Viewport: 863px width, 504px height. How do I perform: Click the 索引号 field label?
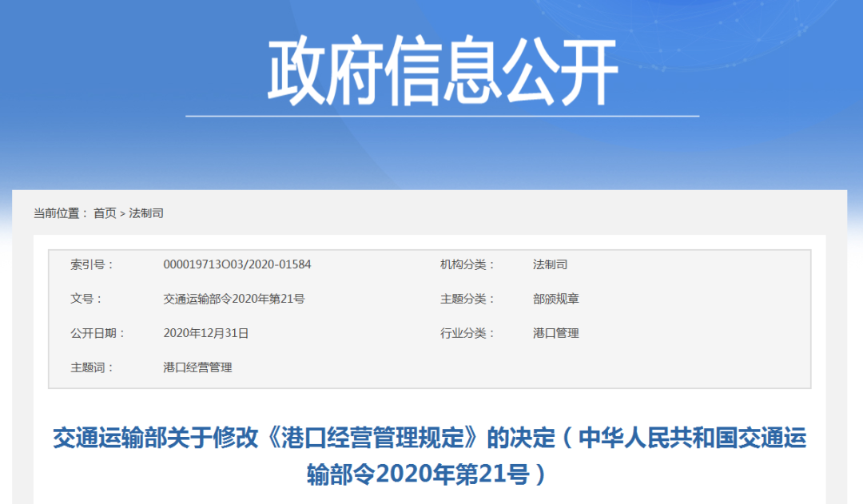click(x=92, y=264)
